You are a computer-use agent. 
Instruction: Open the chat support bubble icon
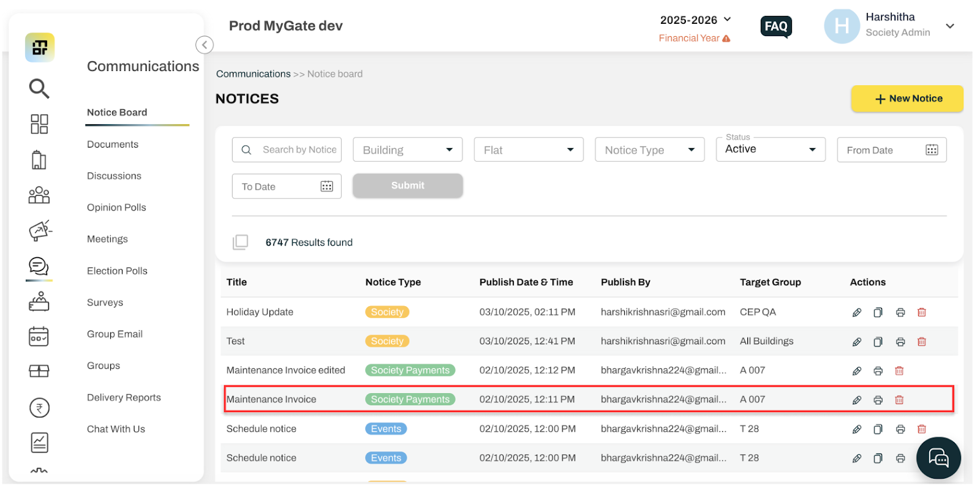938,458
